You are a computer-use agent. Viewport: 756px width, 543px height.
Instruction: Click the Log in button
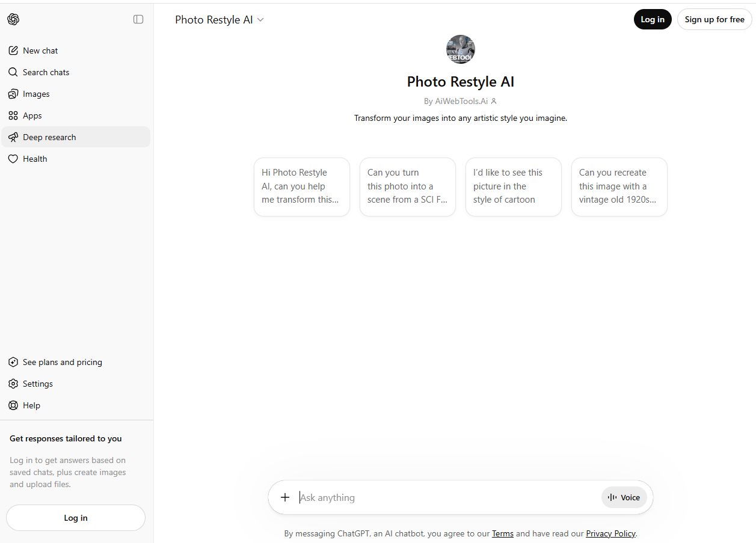(653, 19)
